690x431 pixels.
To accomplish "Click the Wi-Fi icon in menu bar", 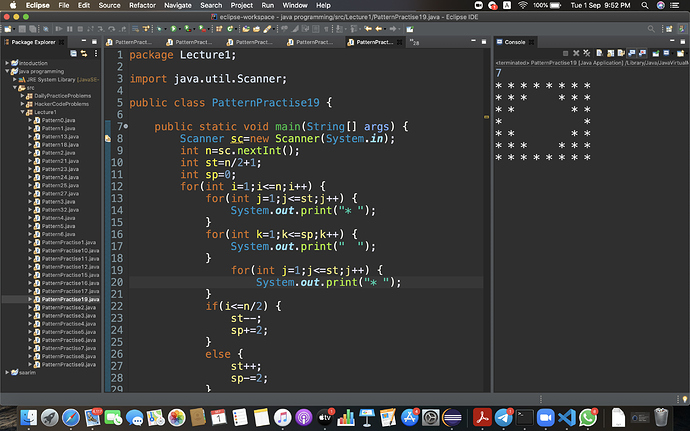I will [522, 5].
